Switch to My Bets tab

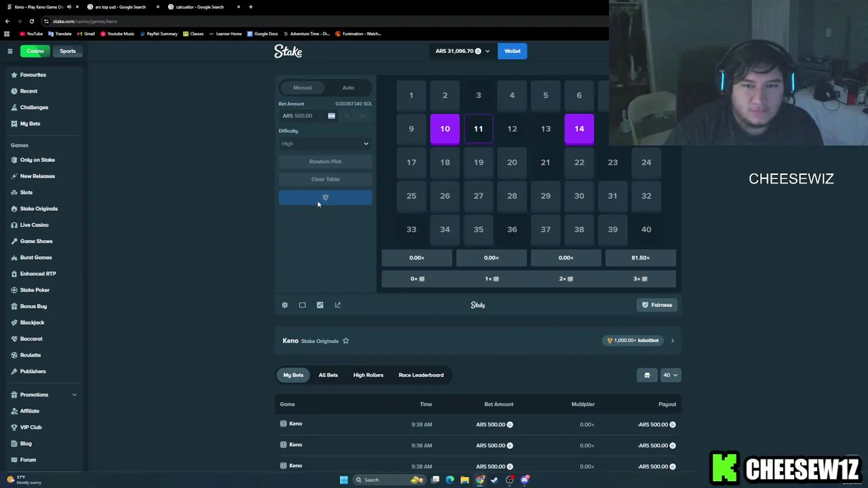tap(293, 375)
